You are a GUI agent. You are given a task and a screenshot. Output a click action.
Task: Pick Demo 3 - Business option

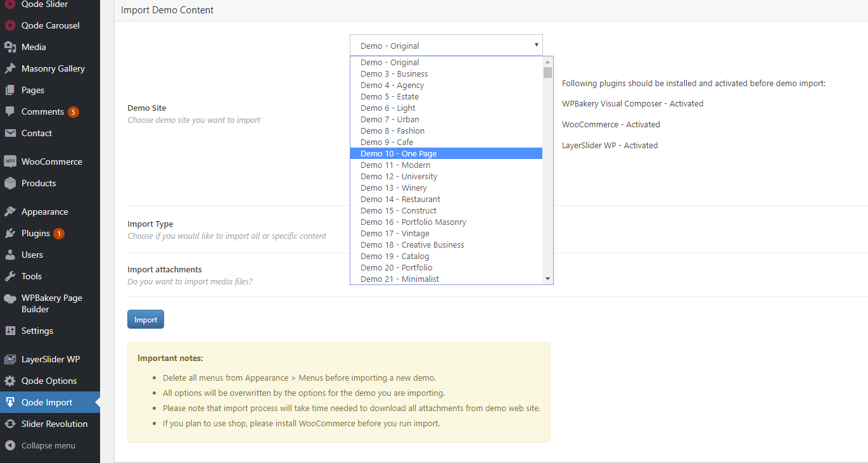[x=394, y=73]
